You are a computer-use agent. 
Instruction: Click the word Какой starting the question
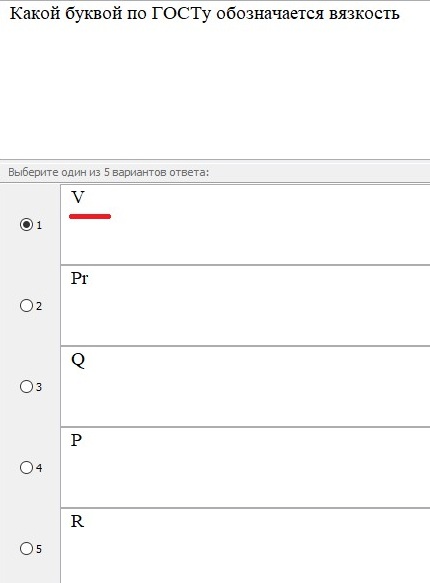tap(35, 14)
